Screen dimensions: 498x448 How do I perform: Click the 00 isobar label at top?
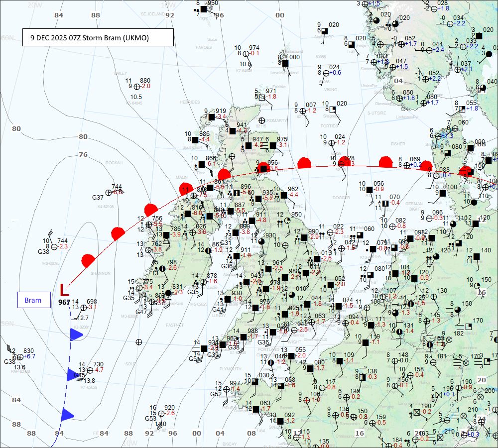tap(279, 15)
